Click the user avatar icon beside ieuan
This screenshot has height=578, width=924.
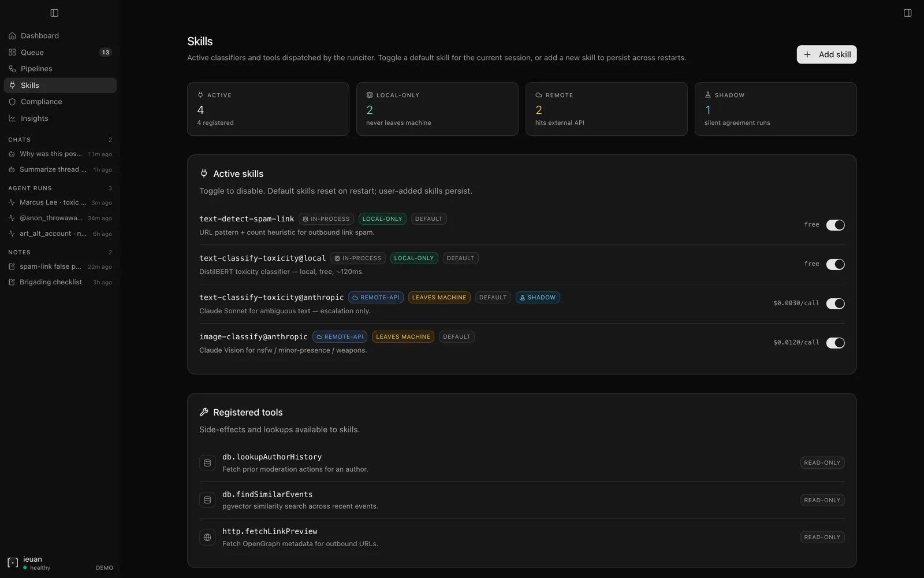pyautogui.click(x=13, y=562)
